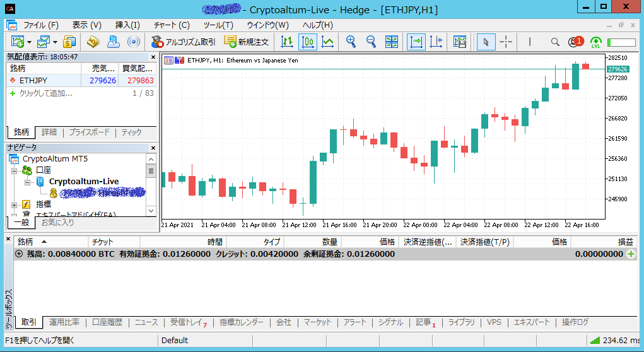Collapse the Cryptoaltum-Live tree node

28,182
